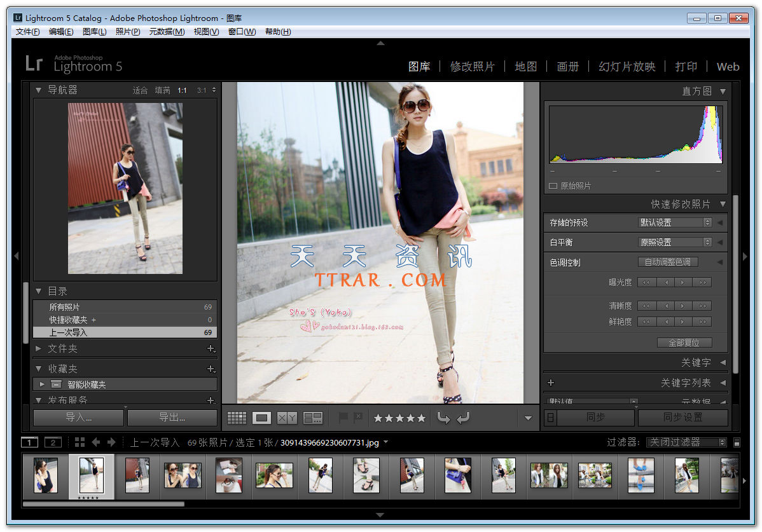Open the 元数据(M) menu

(167, 32)
